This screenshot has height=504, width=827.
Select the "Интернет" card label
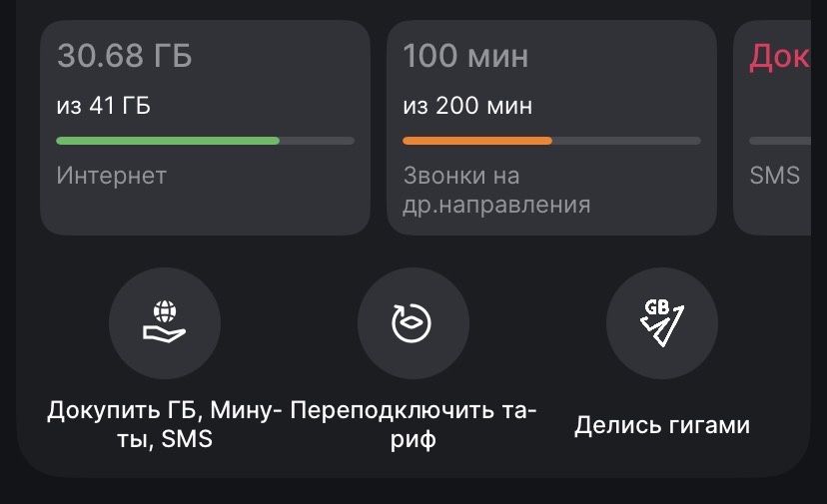(111, 176)
